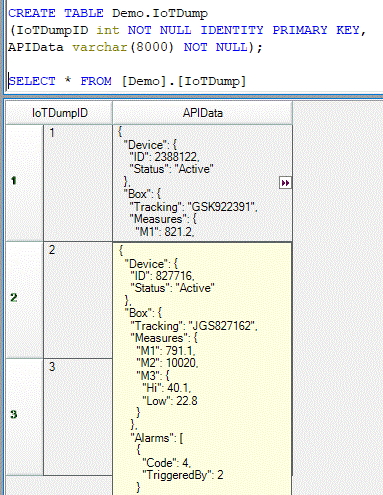This screenshot has height=495, width=383.
Task: Click "Alarms": [ in the popup
Action: click(x=157, y=438)
